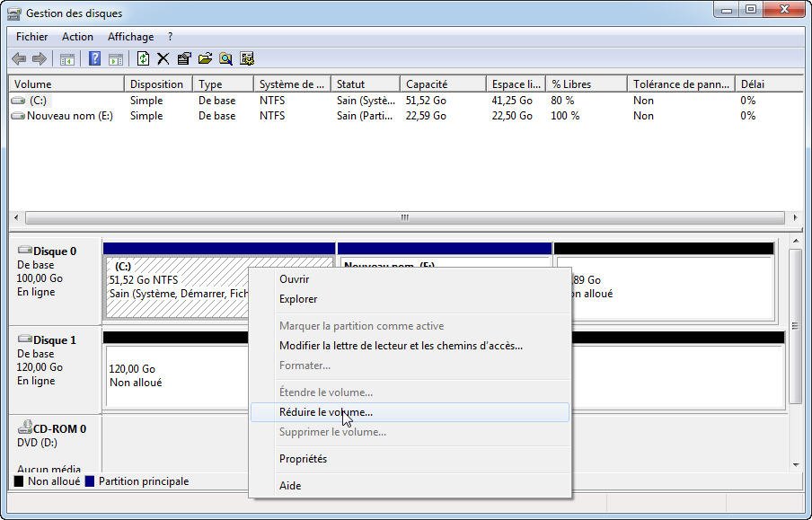
Task: Click the Refresh toolbar icon
Action: 143,59
